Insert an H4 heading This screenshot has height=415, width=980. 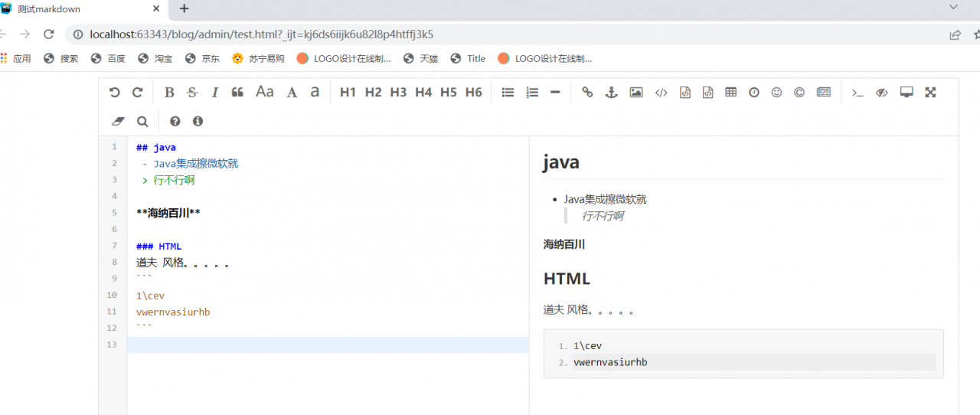423,92
